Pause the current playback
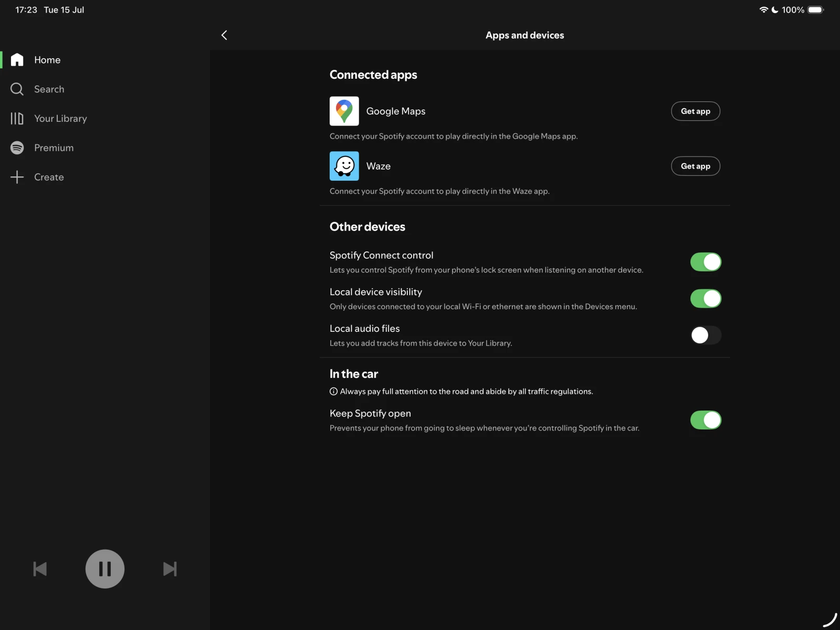This screenshot has height=630, width=840. click(105, 569)
